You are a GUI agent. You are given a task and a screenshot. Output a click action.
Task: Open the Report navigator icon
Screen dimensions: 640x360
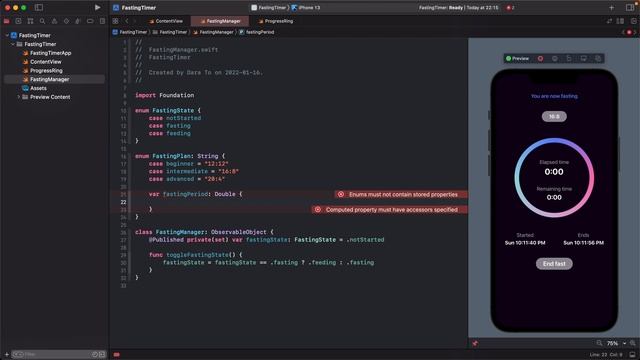pyautogui.click(x=102, y=21)
